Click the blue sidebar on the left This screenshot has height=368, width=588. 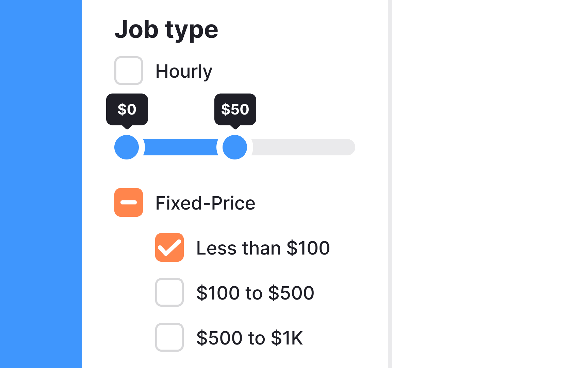(x=41, y=184)
